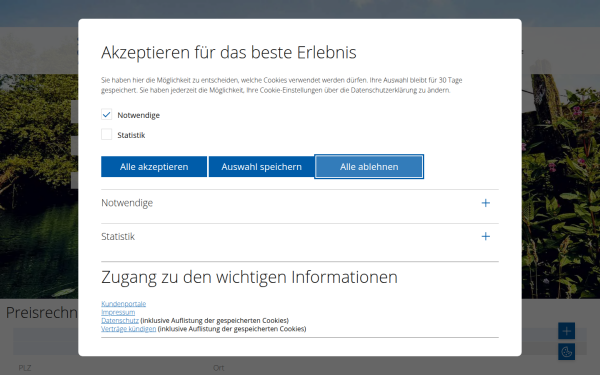Open the Impressum link
This screenshot has height=375, width=600.
(118, 312)
